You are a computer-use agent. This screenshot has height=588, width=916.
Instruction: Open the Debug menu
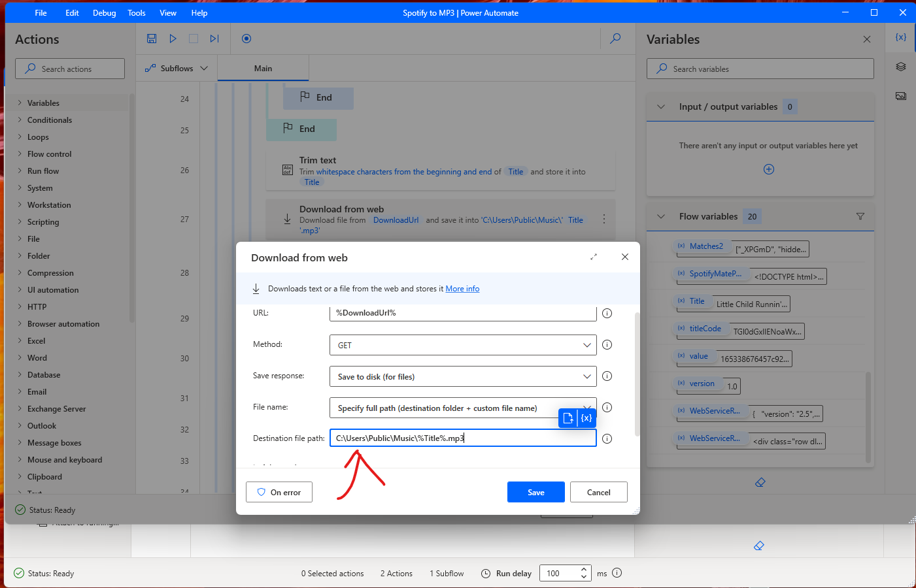click(x=104, y=12)
